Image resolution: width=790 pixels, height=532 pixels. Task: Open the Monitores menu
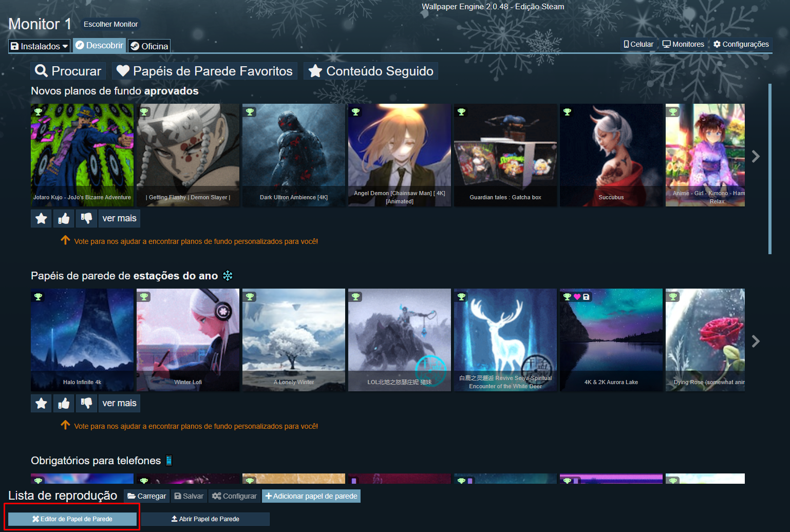[683, 44]
